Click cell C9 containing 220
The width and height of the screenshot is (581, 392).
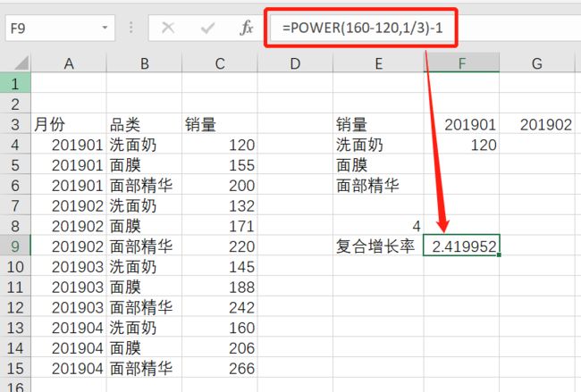(x=220, y=246)
